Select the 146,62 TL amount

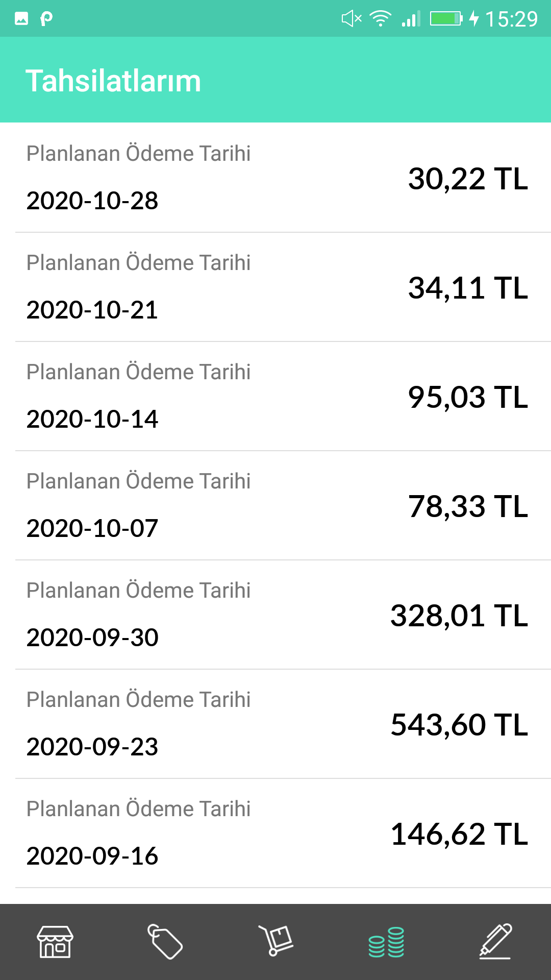click(459, 834)
